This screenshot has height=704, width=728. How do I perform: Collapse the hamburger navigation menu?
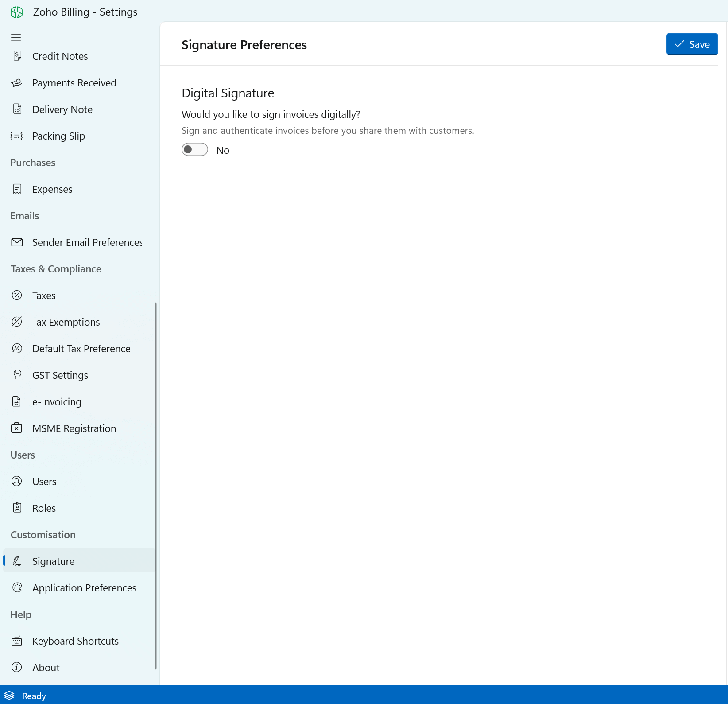[x=16, y=37]
